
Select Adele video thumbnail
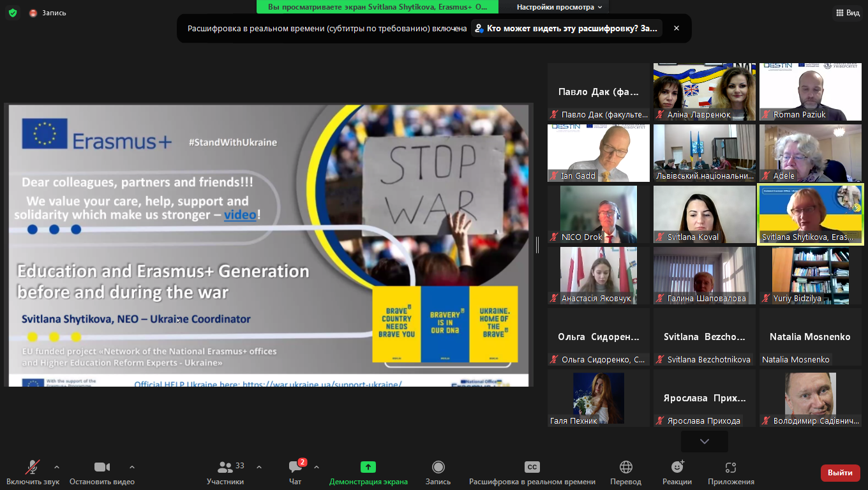(811, 153)
